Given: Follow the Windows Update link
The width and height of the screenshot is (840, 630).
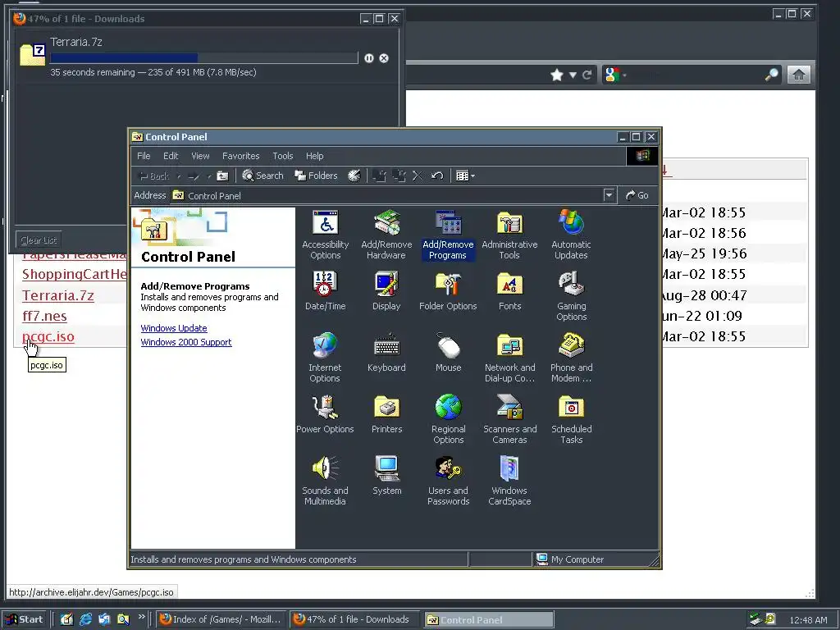Looking at the screenshot, I should pos(174,328).
